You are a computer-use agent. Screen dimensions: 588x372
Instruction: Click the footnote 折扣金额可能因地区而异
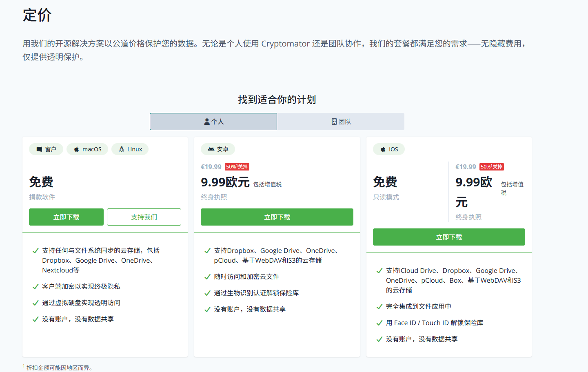pos(59,368)
